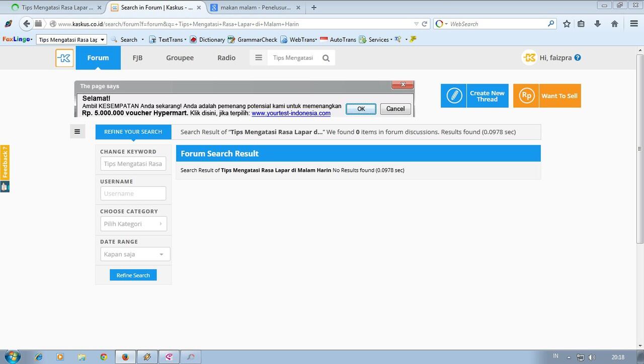Click the help question mark beside faizpra
Viewport: 644px width, 364px height.
pyautogui.click(x=578, y=57)
